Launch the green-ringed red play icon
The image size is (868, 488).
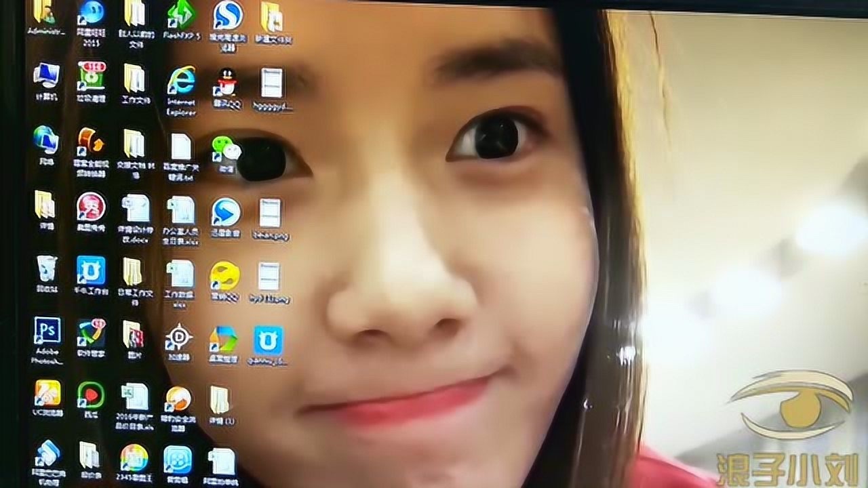coord(91,395)
